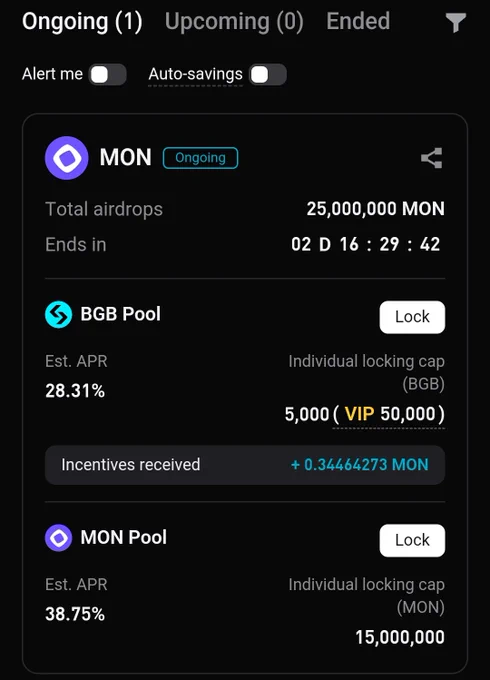Tap the MON Pool token icon
490x680 pixels.
59,538
